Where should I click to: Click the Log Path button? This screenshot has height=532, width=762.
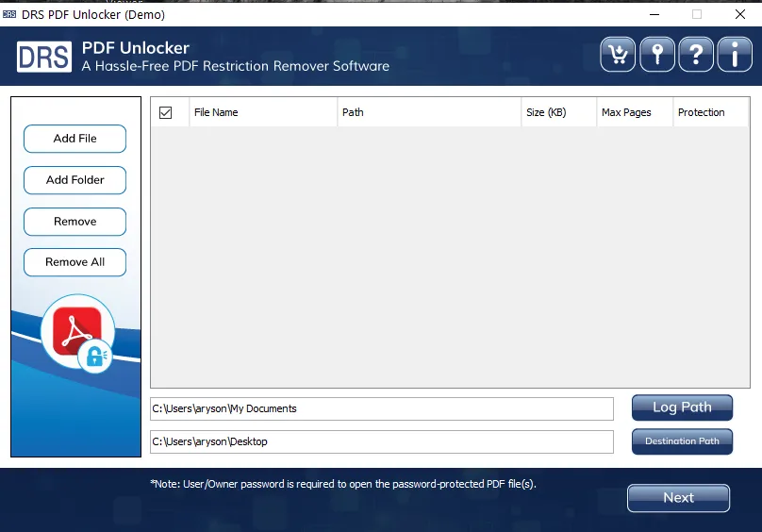[682, 407]
